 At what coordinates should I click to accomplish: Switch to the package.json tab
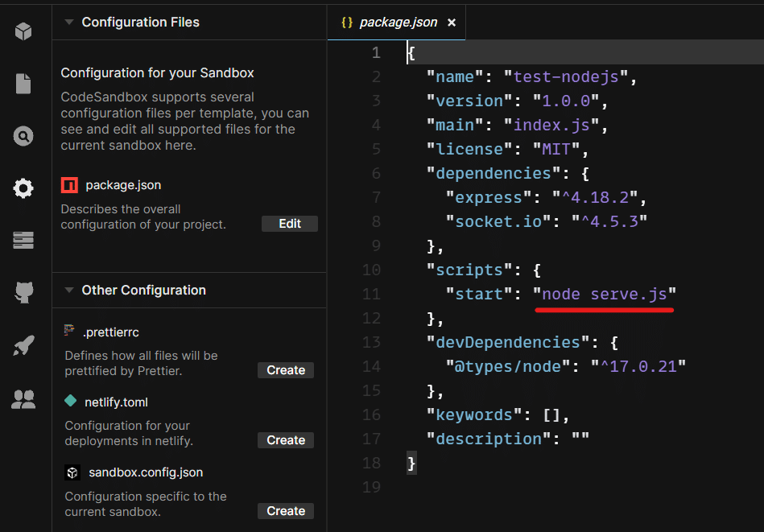[x=397, y=23]
